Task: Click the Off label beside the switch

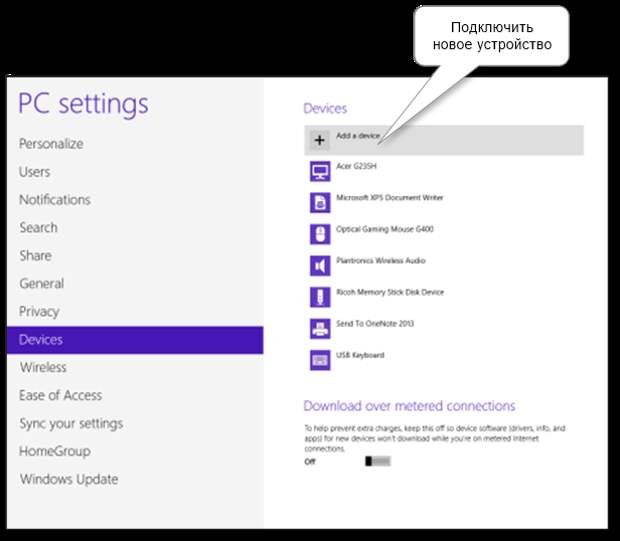Action: (310, 462)
